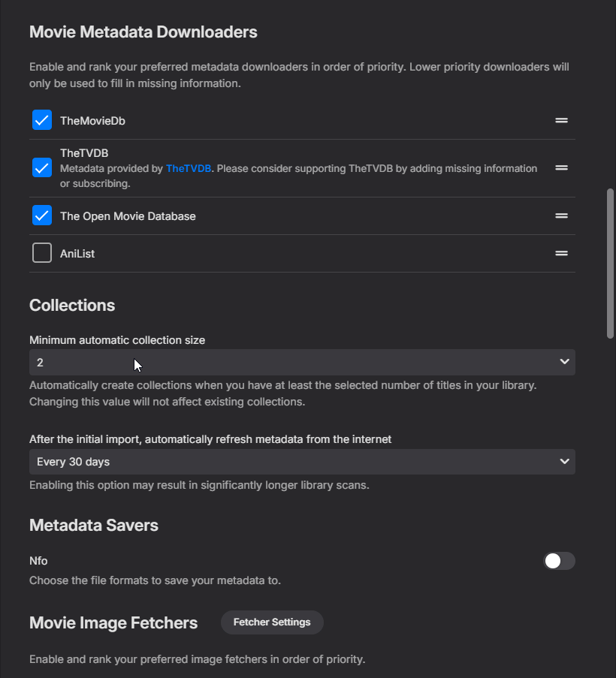Viewport: 616px width, 678px height.
Task: Open the Minimum automatic collection size dropdown
Action: tap(300, 362)
